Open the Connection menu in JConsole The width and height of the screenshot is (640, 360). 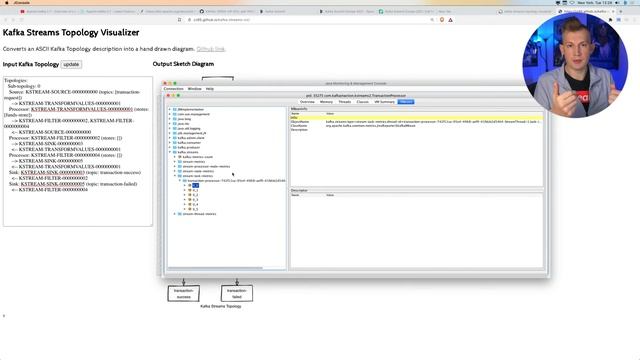[173, 89]
